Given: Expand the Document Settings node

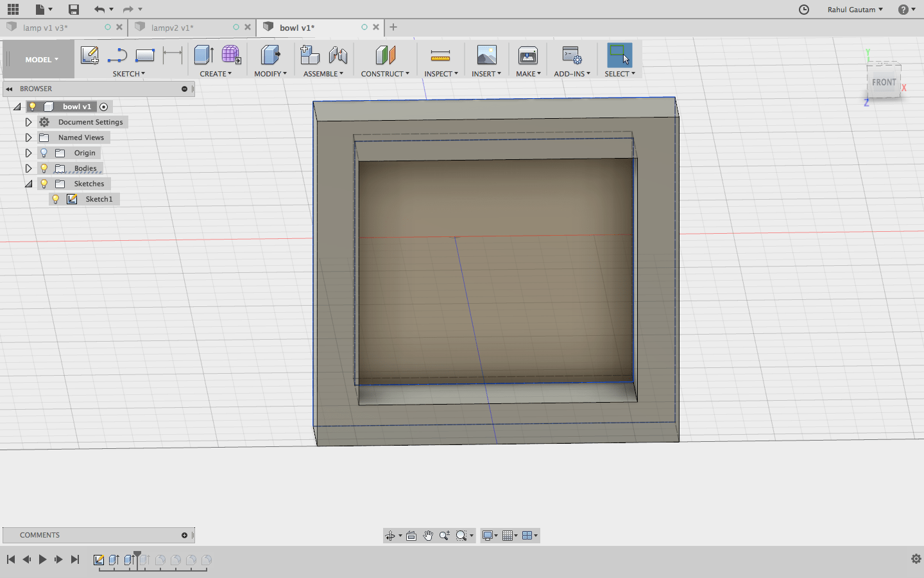Looking at the screenshot, I should [28, 122].
